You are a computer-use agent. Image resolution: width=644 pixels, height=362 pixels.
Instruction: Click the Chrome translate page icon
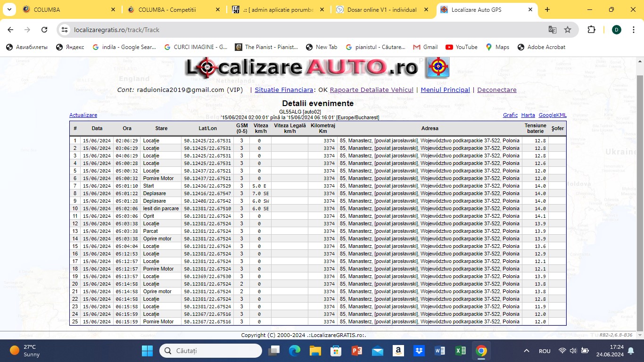point(552,30)
